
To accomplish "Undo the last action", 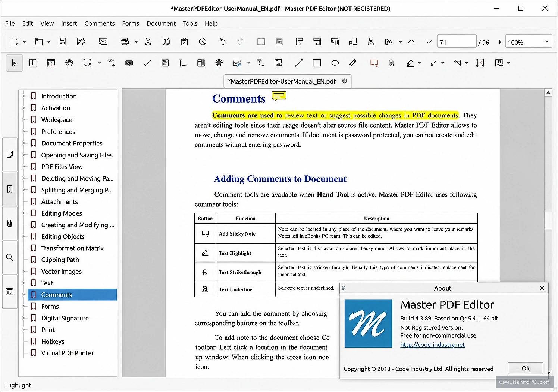I will click(x=222, y=42).
